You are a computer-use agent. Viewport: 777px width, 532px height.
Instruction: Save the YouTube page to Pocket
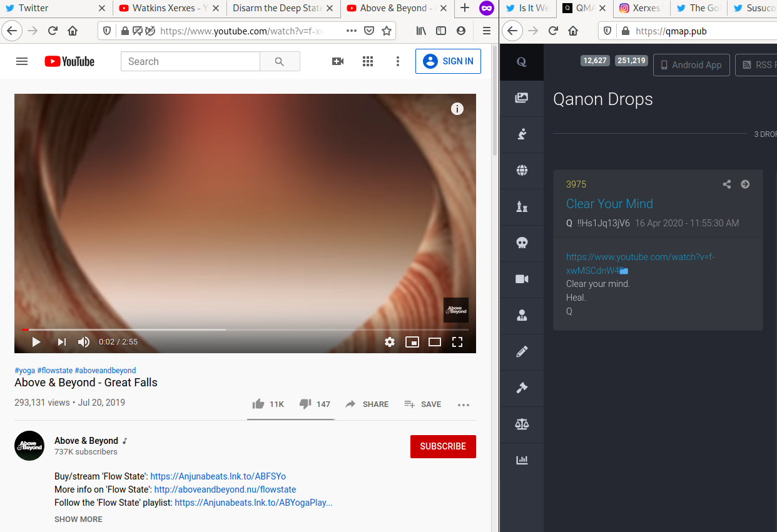pos(369,31)
